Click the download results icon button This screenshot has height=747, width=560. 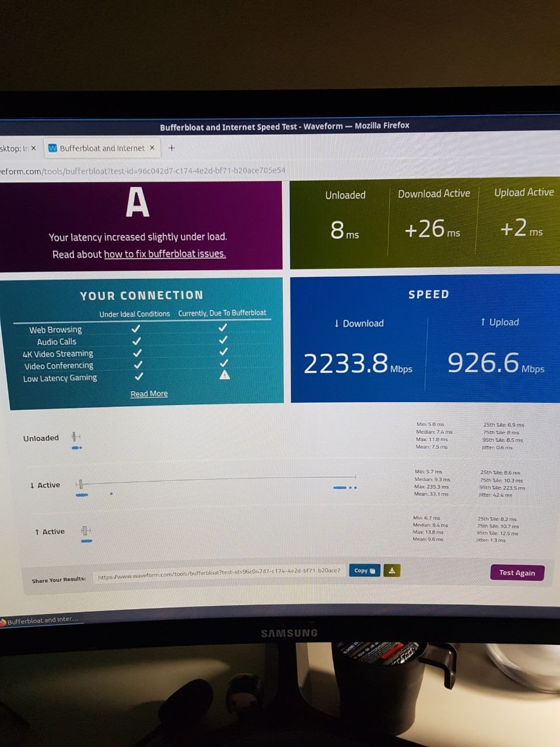tap(392, 571)
